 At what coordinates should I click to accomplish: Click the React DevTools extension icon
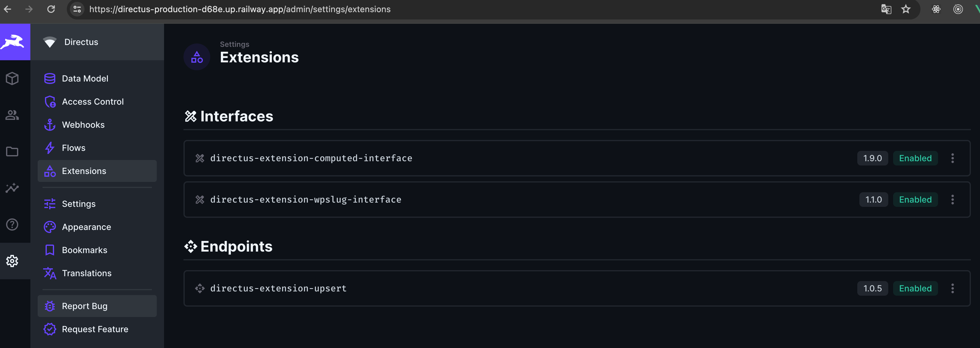click(936, 9)
